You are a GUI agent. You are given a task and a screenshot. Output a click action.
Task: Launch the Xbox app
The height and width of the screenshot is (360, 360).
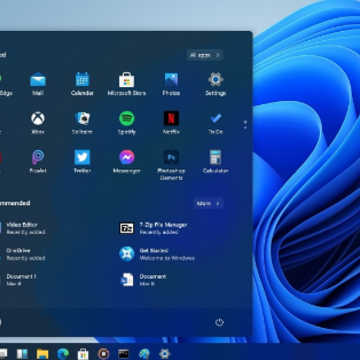coord(38,123)
